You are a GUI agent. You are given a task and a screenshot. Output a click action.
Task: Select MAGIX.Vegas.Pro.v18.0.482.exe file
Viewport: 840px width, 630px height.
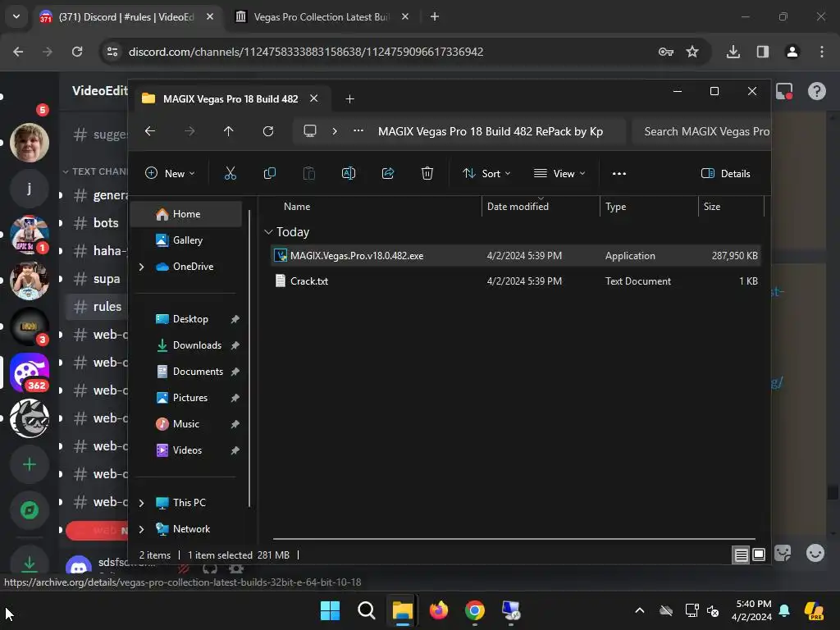[515, 256]
